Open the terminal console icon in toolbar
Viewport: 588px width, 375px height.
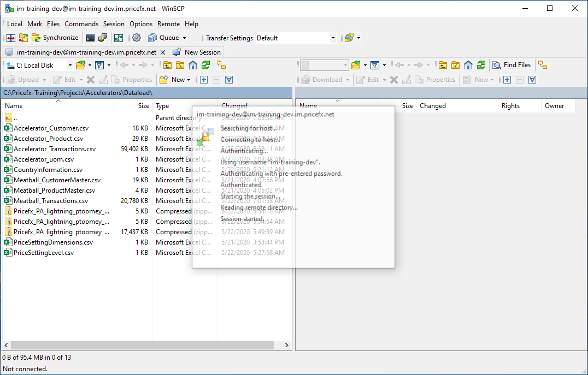click(90, 38)
